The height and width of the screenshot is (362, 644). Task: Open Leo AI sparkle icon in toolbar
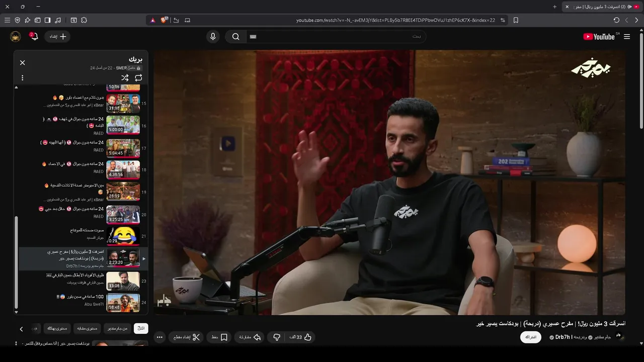coord(28,20)
